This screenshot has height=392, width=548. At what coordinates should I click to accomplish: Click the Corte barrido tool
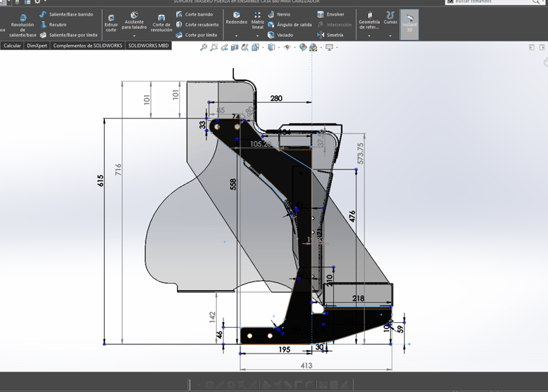(x=194, y=14)
